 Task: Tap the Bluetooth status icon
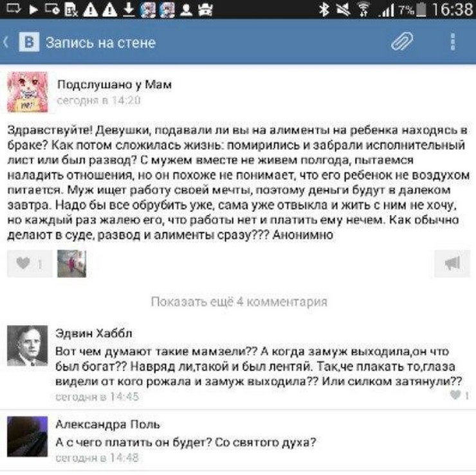pyautogui.click(x=324, y=9)
